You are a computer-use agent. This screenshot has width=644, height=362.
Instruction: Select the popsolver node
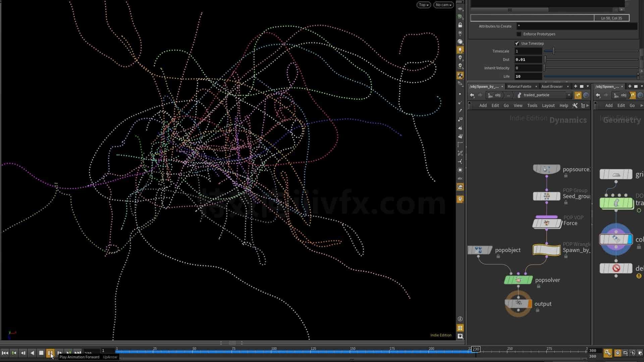[518, 280]
